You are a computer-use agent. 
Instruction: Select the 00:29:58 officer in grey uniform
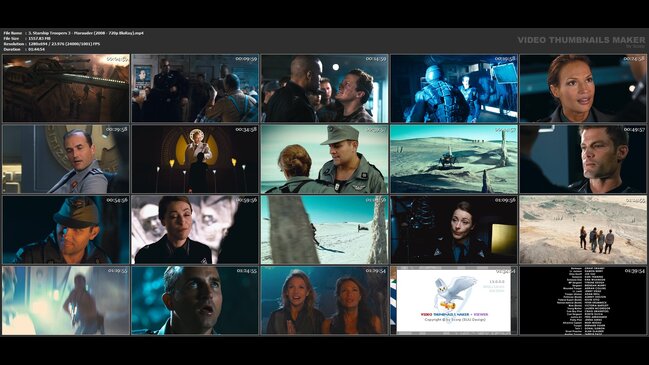click(x=66, y=159)
